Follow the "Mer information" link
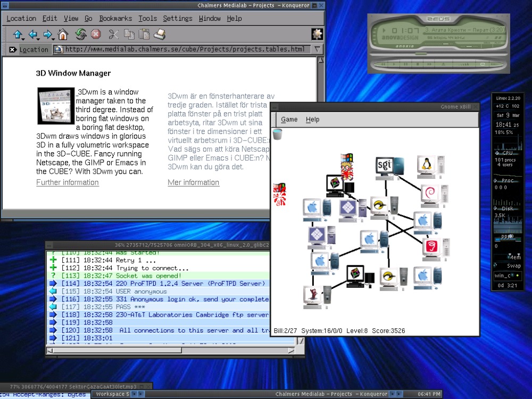 [x=194, y=182]
